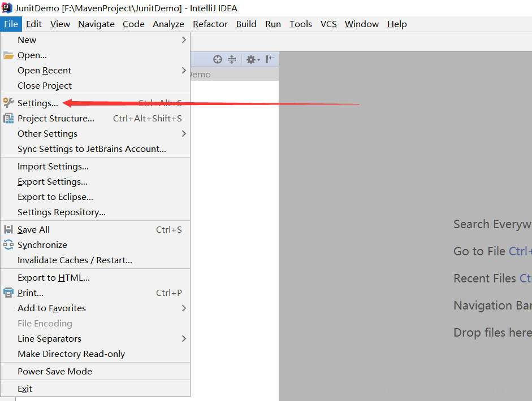Select Open Recent in File menu
This screenshot has width=532, height=401.
96,71
